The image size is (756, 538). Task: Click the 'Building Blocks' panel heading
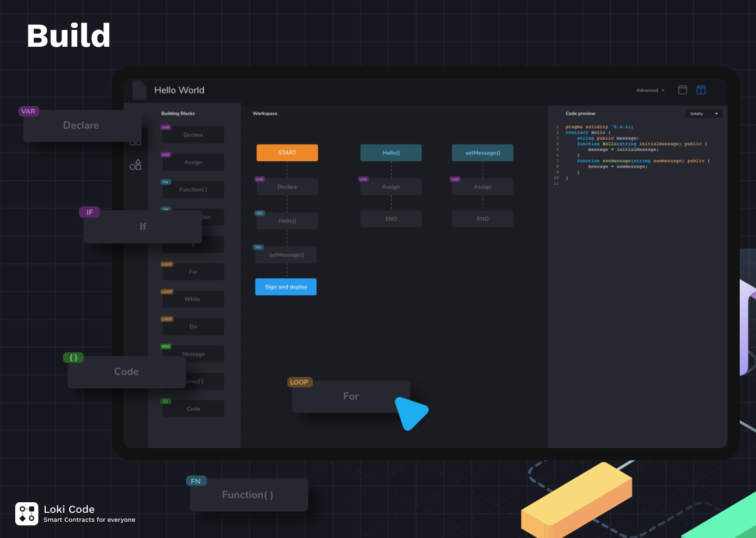click(x=178, y=113)
